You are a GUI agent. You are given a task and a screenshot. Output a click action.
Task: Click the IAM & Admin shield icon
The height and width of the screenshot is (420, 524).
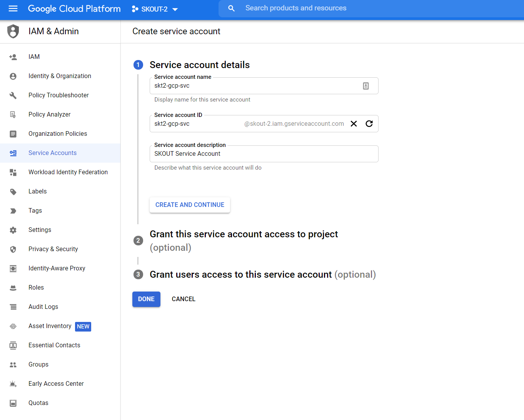pos(13,32)
